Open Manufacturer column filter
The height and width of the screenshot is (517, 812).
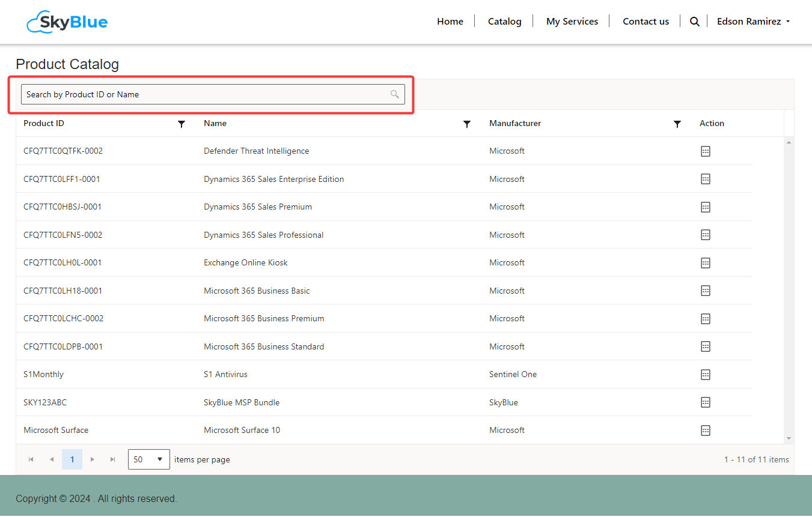[677, 124]
